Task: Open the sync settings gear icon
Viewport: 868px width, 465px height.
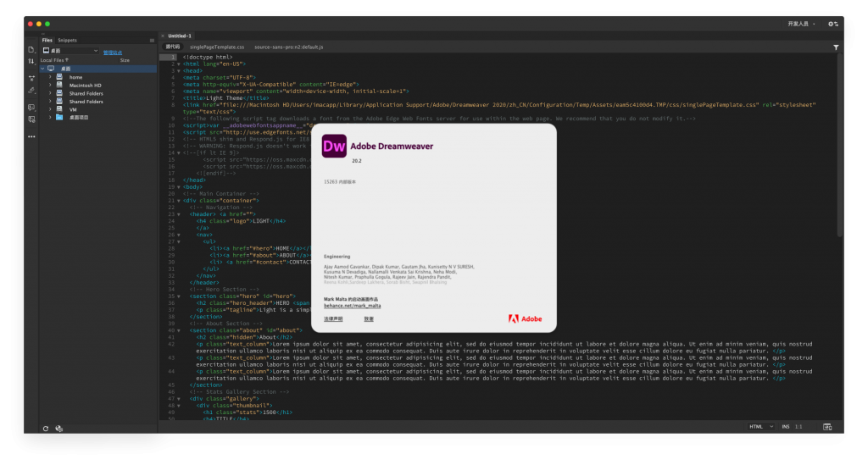Action: tap(832, 24)
